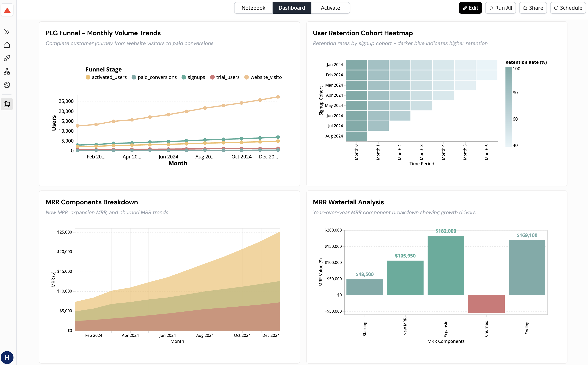This screenshot has width=588, height=365.
Task: Select the stacked pages icon in sidebar
Action: click(x=7, y=104)
